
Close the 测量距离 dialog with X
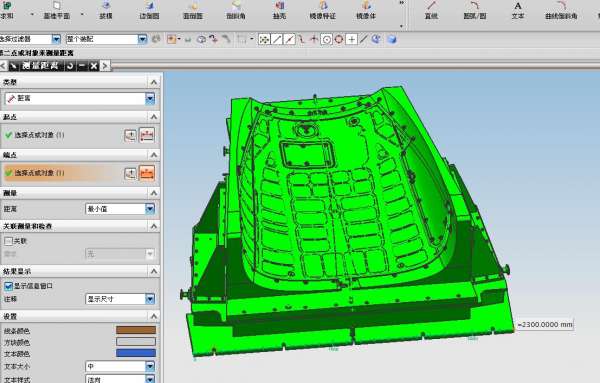pos(94,66)
